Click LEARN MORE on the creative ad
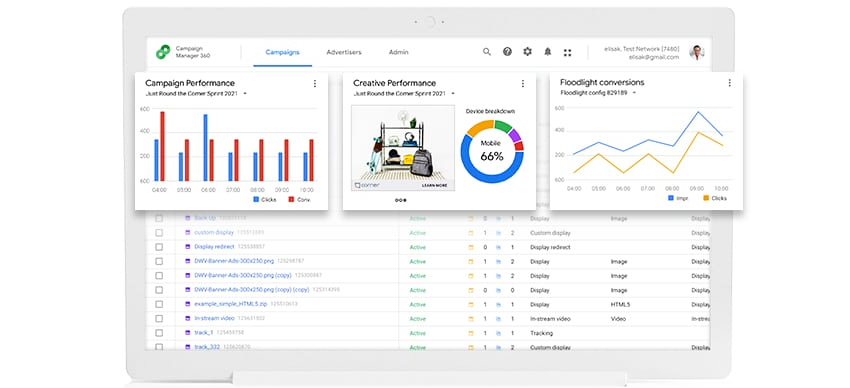This screenshot has width=850, height=388. (435, 185)
